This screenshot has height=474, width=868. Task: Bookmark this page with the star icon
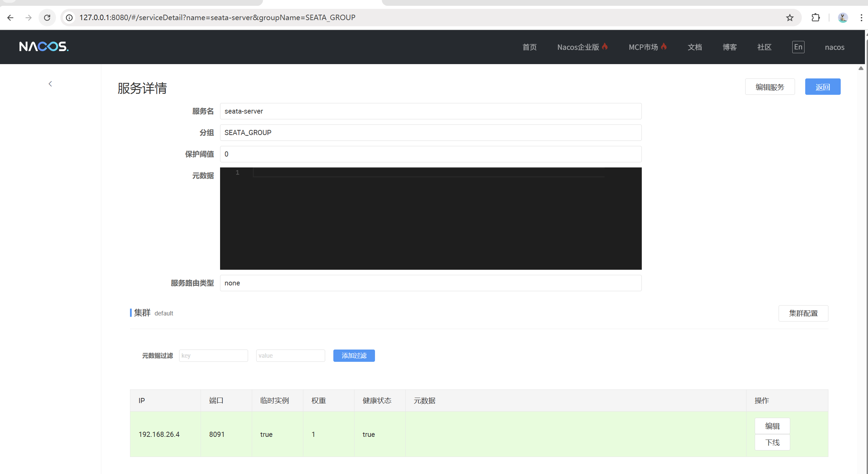click(790, 18)
